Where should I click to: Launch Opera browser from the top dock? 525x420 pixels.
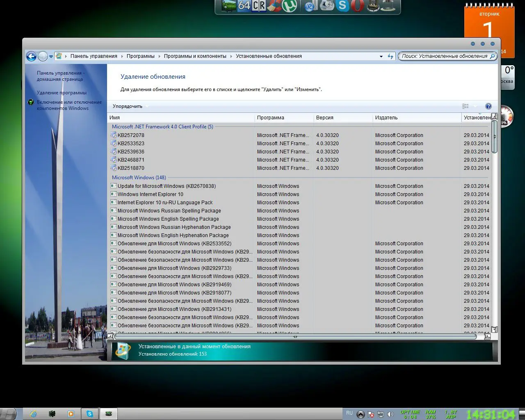click(357, 5)
